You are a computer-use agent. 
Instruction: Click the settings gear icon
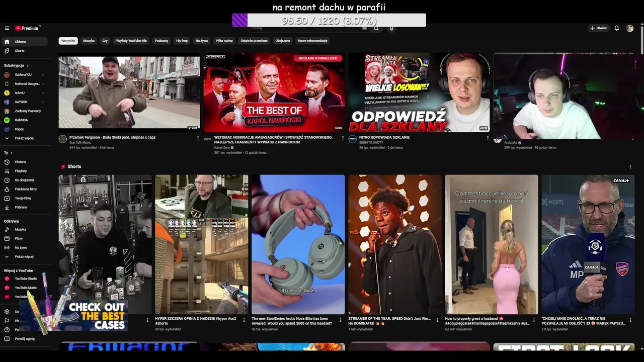pos(7,312)
